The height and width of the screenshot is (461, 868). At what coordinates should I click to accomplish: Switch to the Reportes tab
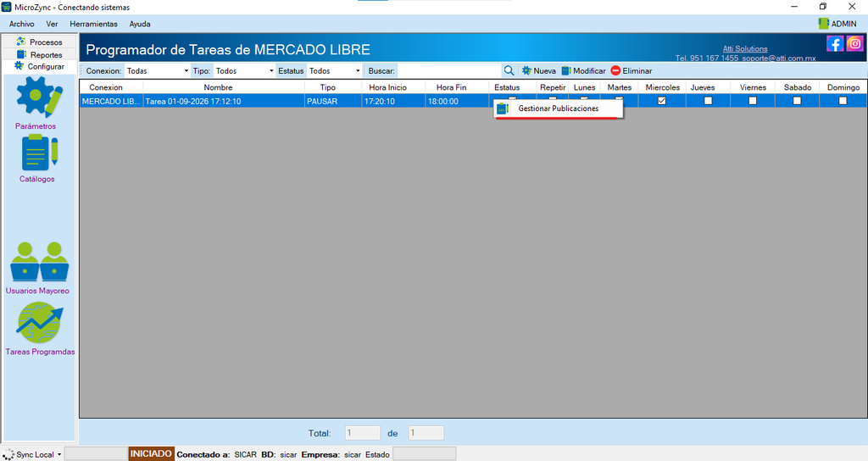click(x=39, y=54)
